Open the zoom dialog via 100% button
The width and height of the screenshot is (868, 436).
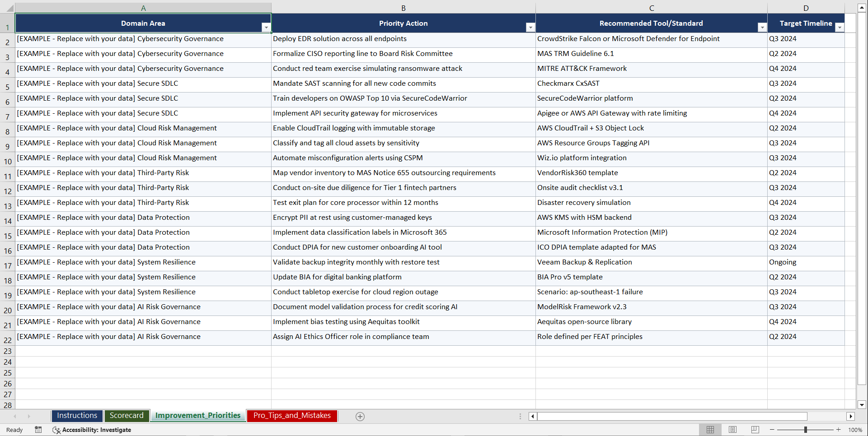tap(855, 429)
